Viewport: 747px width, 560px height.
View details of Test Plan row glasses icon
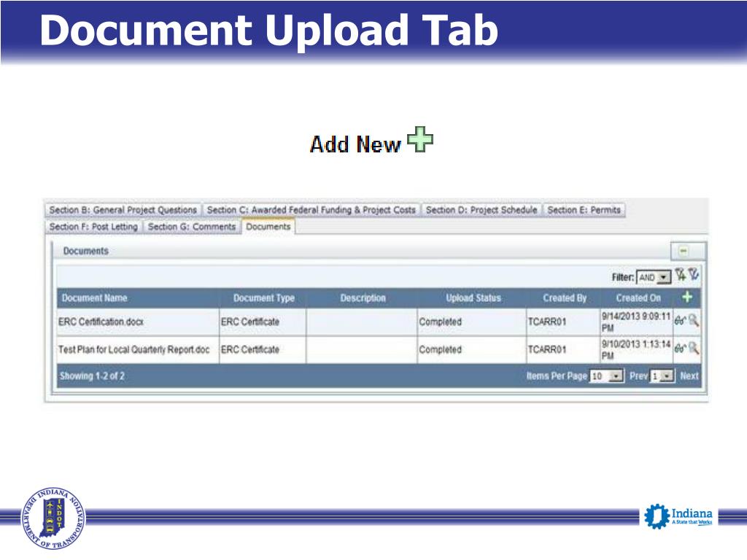click(680, 349)
